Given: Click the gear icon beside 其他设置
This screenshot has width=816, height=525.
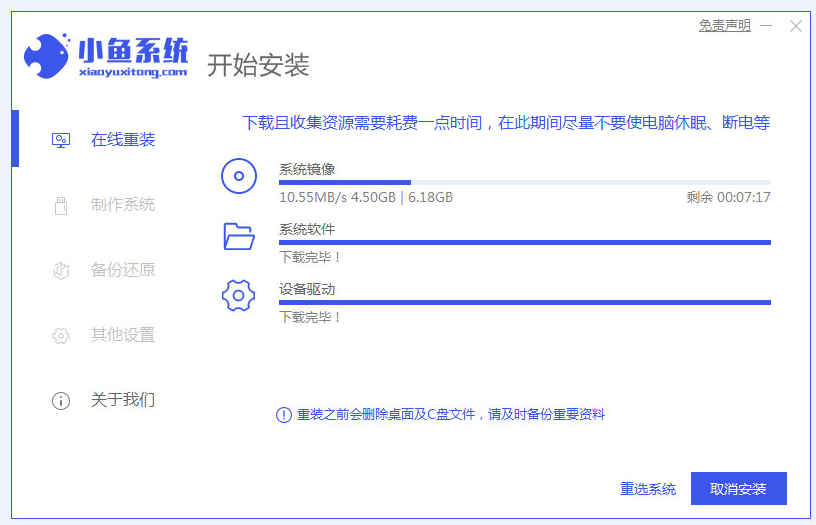Looking at the screenshot, I should tap(60, 335).
